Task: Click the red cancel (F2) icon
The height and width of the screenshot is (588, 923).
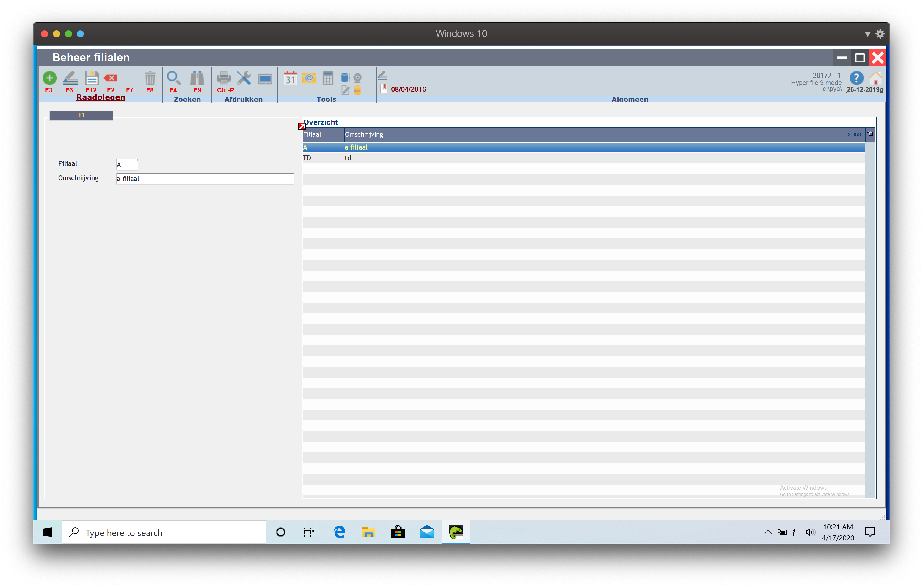Action: (111, 78)
